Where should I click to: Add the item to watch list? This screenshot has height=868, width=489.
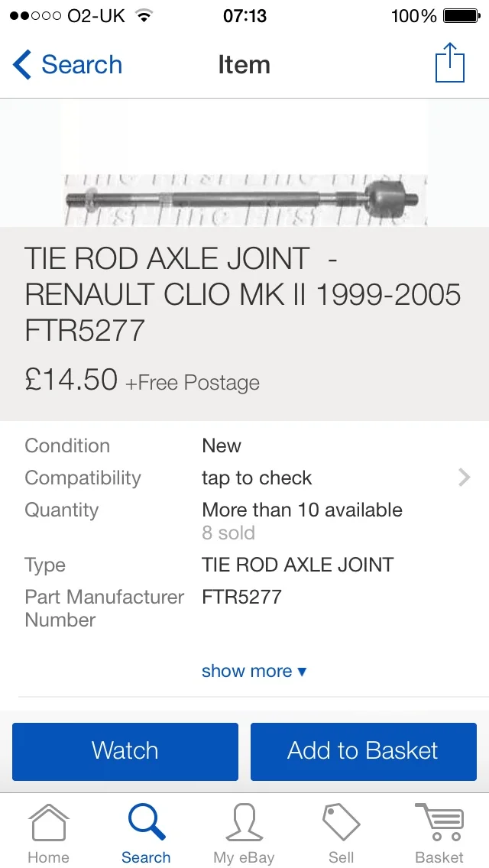pyautogui.click(x=125, y=751)
